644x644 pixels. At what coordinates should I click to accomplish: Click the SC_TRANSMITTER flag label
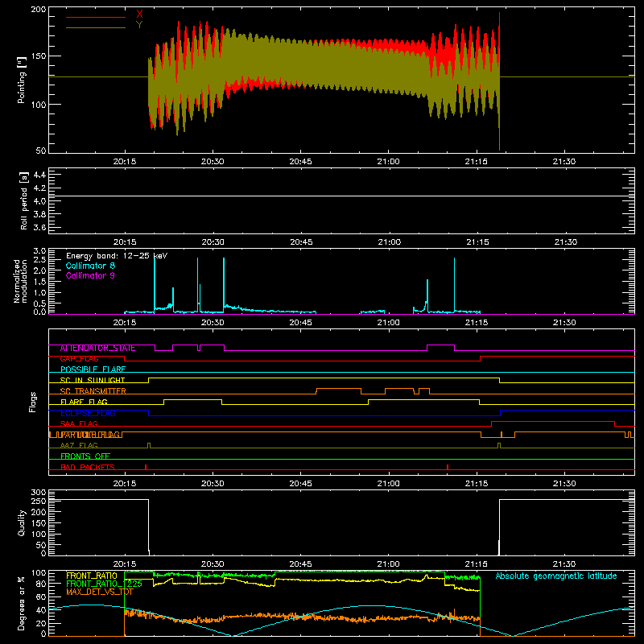click(93, 391)
